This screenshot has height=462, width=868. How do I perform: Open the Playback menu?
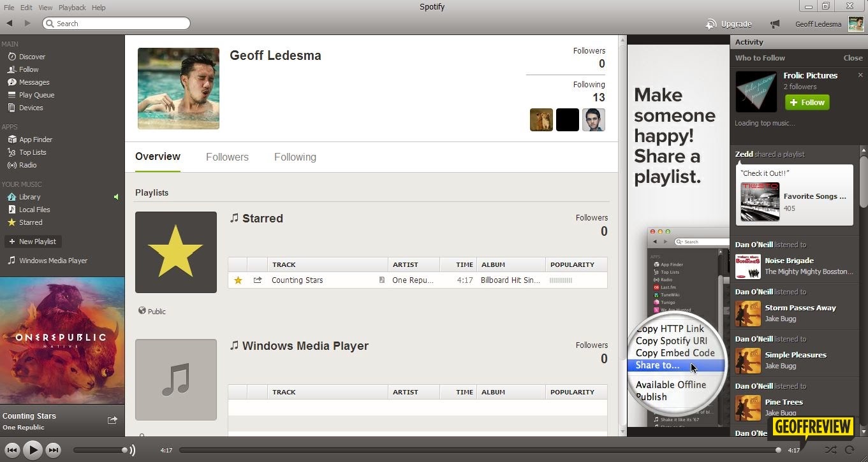pos(72,8)
